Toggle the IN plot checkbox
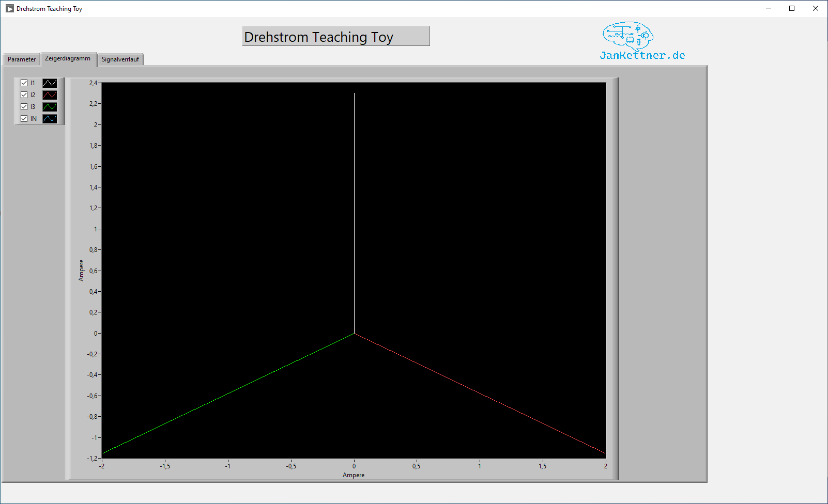This screenshot has width=828, height=504. (24, 118)
